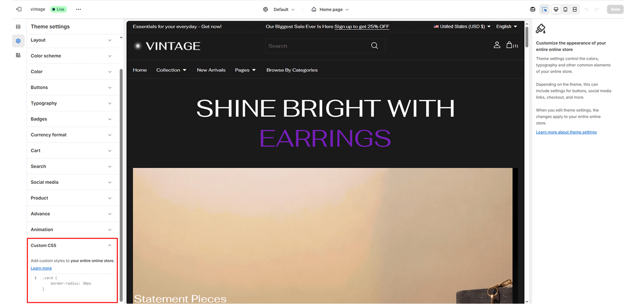Image resolution: width=644 pixels, height=304 pixels.
Task: Open the account user icon in store header
Action: click(497, 45)
